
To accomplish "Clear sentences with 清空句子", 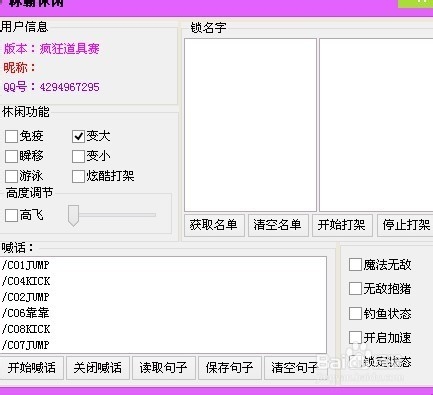I will (295, 368).
